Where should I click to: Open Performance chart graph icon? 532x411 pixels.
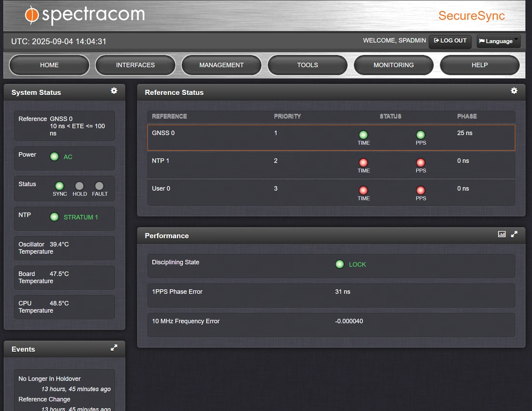(x=502, y=234)
